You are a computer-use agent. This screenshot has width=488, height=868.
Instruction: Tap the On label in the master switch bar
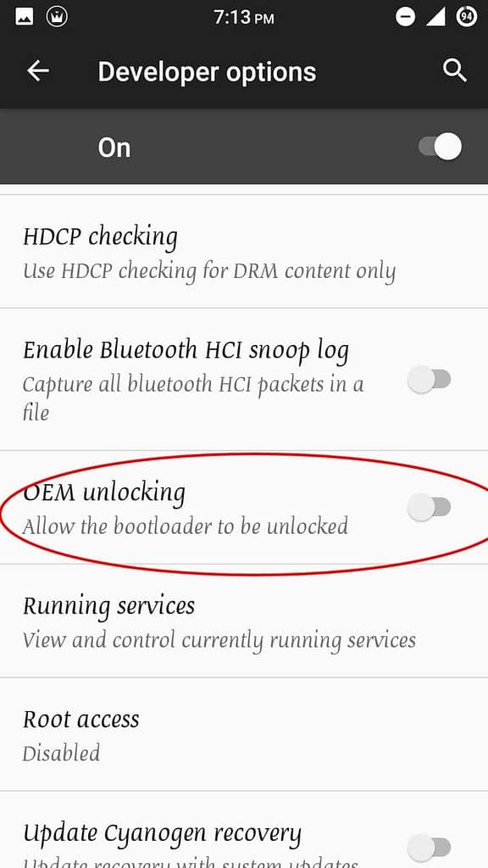[114, 147]
